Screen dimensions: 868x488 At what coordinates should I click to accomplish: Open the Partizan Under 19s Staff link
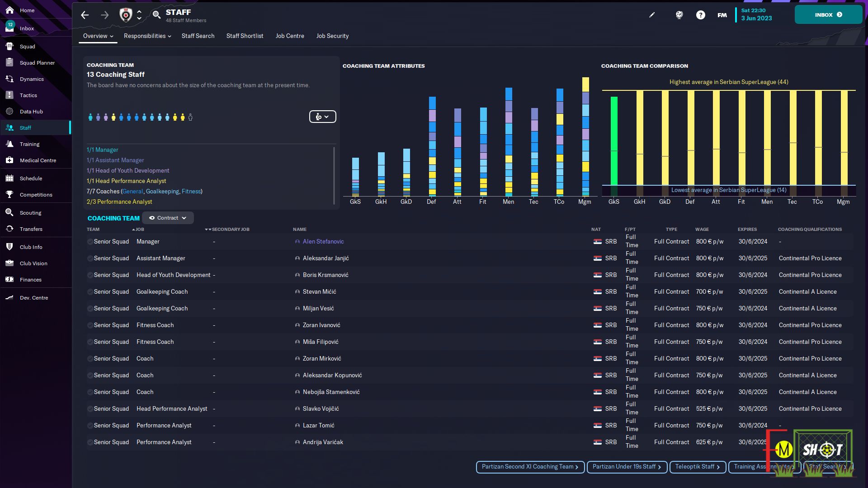pyautogui.click(x=627, y=467)
